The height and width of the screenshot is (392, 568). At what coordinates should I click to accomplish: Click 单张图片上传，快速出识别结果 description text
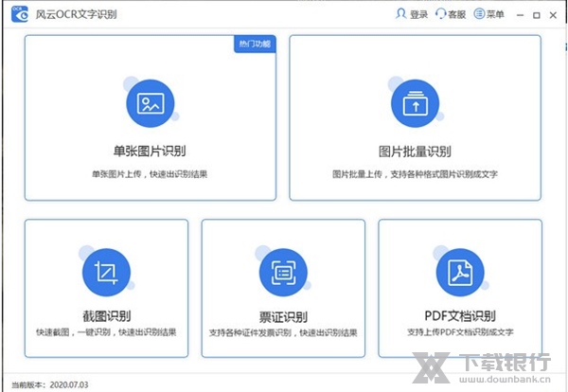point(150,174)
